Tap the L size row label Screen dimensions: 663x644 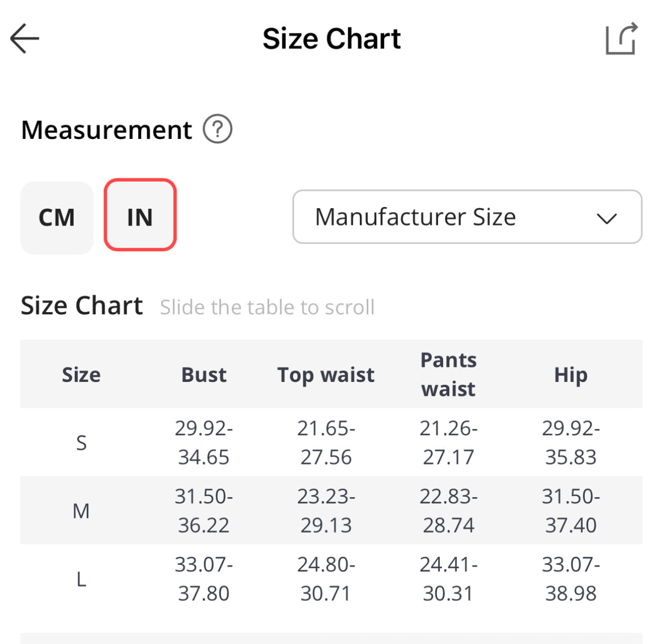click(x=81, y=579)
